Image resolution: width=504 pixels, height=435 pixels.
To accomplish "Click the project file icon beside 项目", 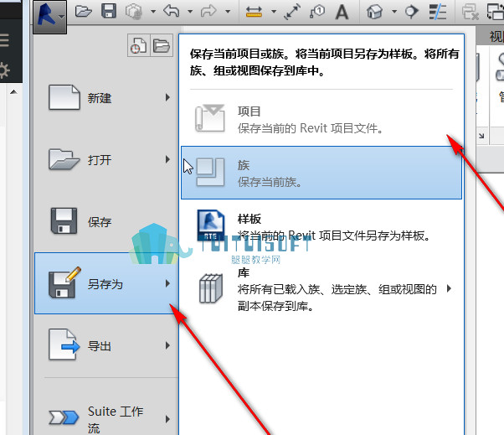I will (210, 118).
